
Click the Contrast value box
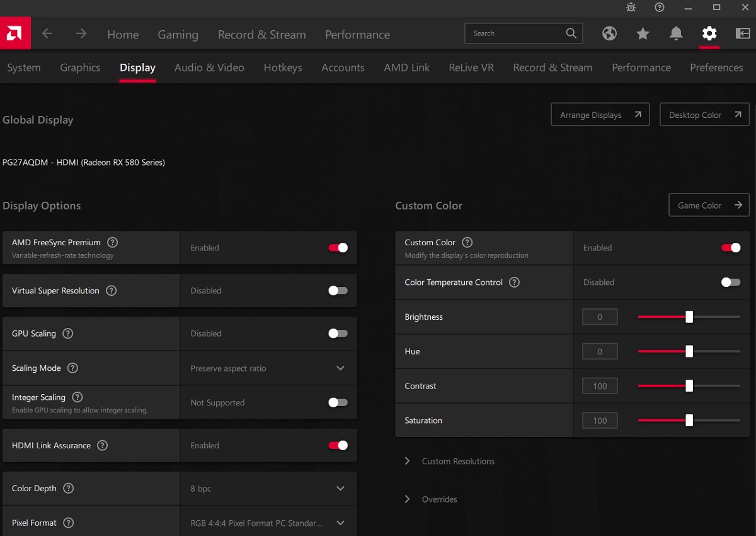[x=600, y=386]
